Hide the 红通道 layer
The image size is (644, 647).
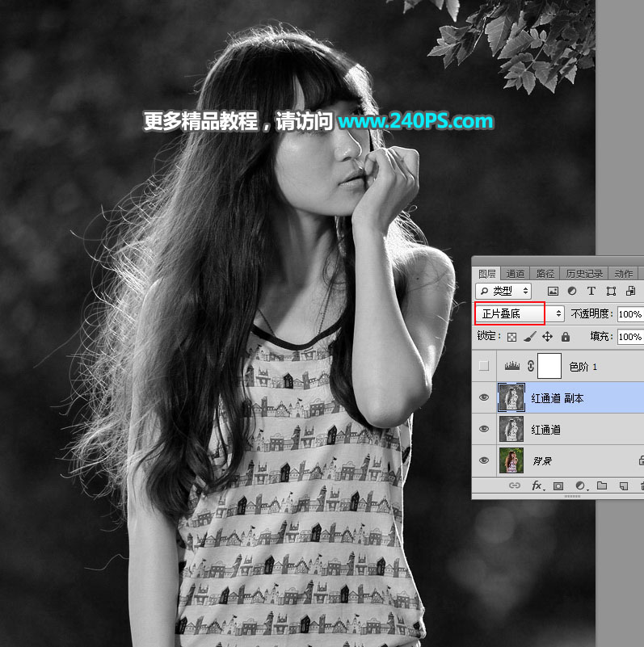[x=484, y=429]
